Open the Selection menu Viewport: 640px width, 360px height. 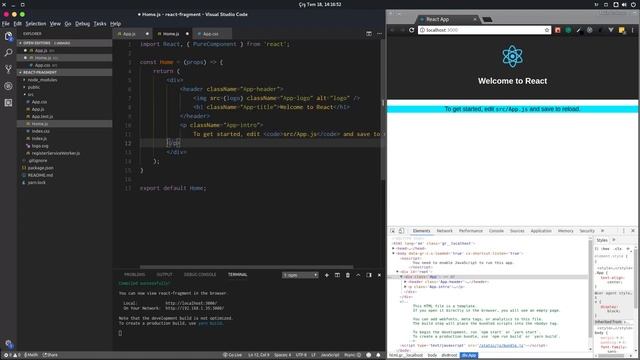[x=36, y=24]
